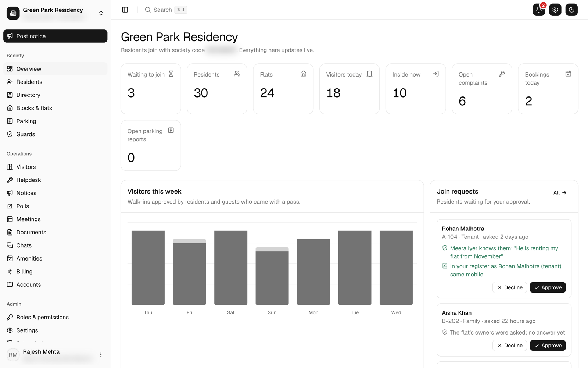Open the notifications bell icon

(x=539, y=10)
